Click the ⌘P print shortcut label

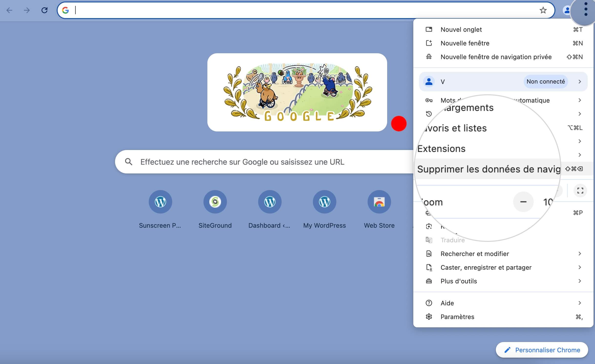pyautogui.click(x=578, y=213)
